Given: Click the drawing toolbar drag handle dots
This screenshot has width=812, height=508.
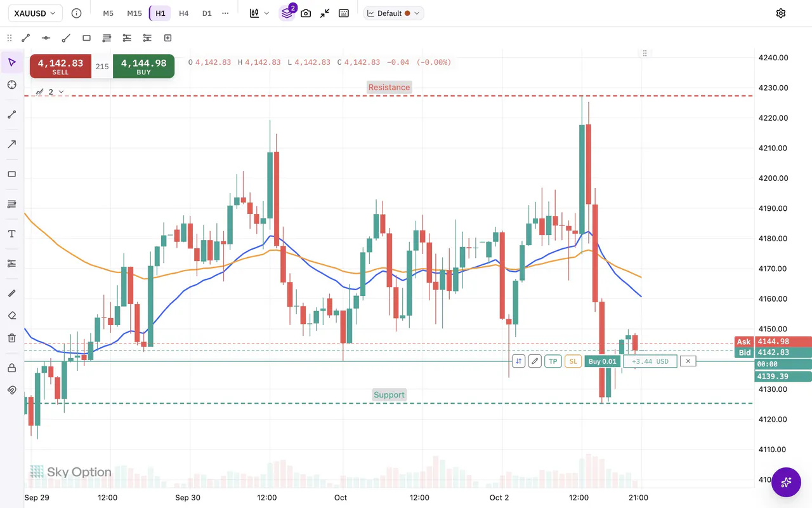Looking at the screenshot, I should click(9, 38).
